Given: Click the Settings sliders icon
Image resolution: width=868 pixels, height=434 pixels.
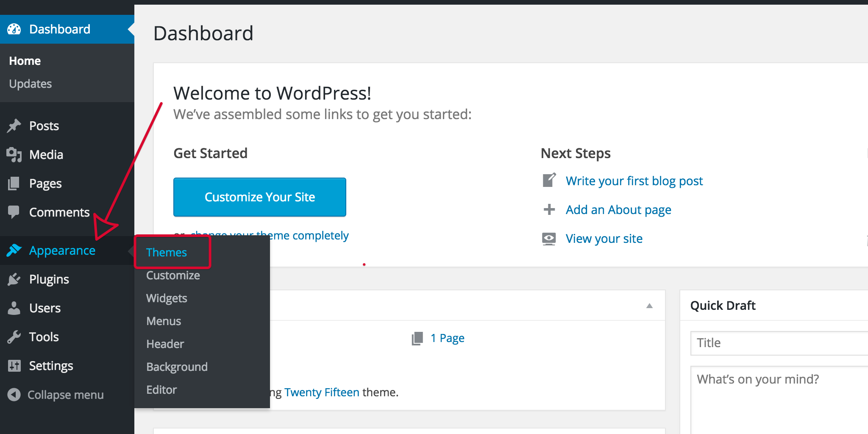Looking at the screenshot, I should pyautogui.click(x=14, y=365).
